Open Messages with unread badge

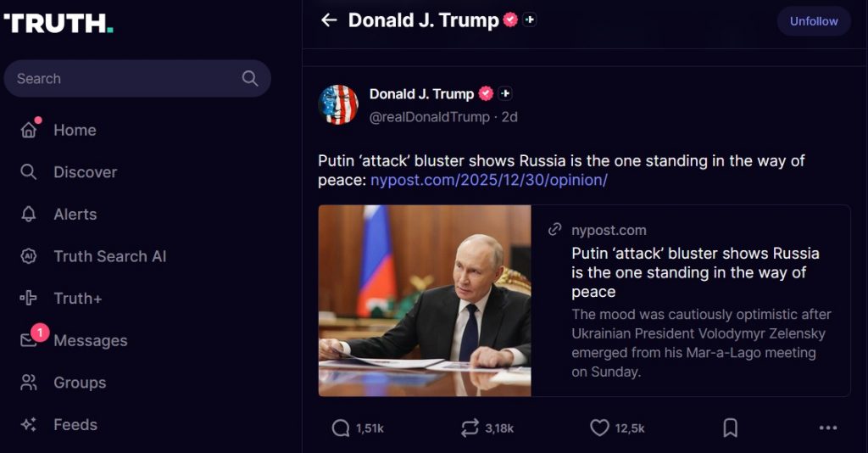(90, 341)
